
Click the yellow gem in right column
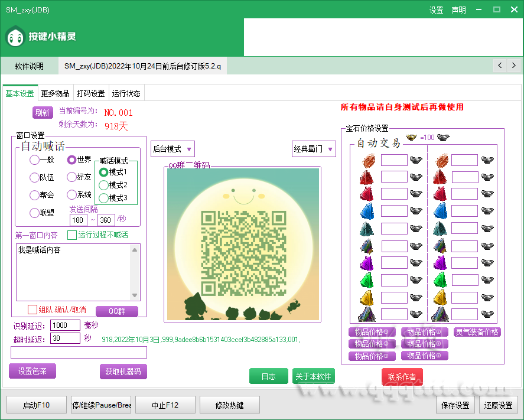[x=441, y=297]
